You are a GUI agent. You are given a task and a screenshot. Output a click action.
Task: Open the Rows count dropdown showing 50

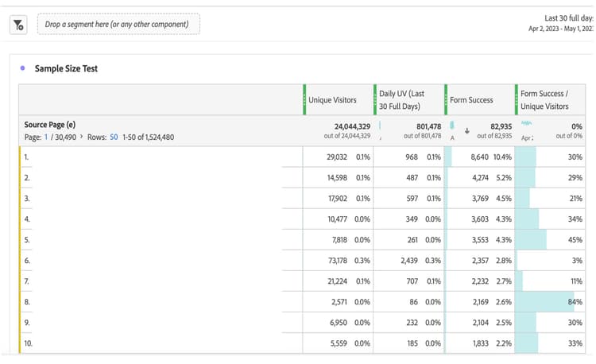click(114, 137)
